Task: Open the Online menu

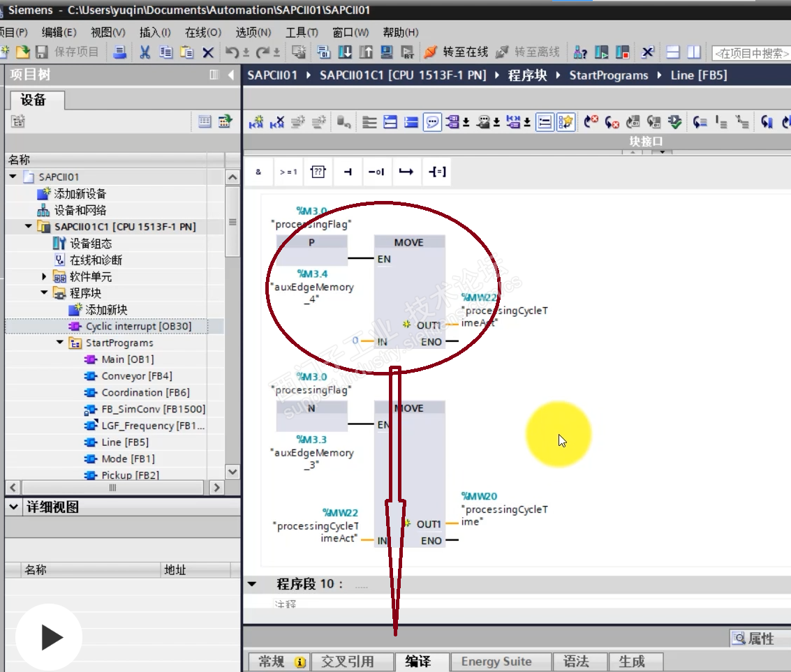Action: pyautogui.click(x=202, y=32)
